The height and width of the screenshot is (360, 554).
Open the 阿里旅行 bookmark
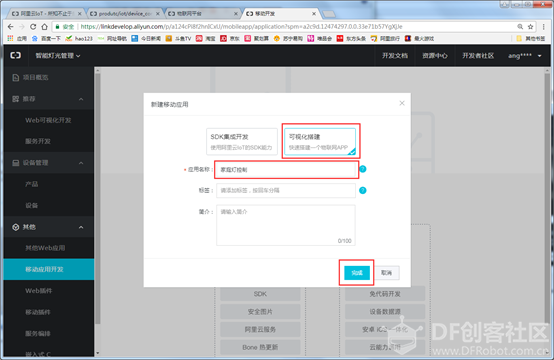(x=385, y=38)
